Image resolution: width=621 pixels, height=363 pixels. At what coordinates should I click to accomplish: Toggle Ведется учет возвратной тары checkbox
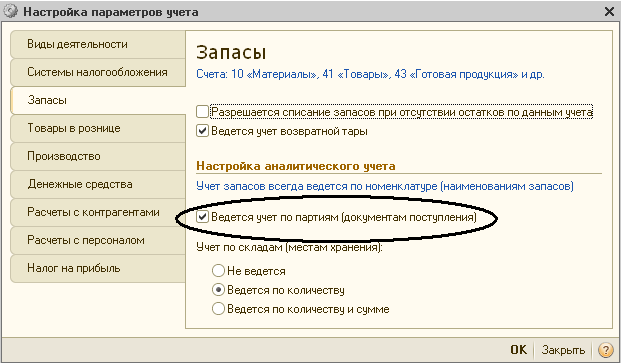[202, 131]
